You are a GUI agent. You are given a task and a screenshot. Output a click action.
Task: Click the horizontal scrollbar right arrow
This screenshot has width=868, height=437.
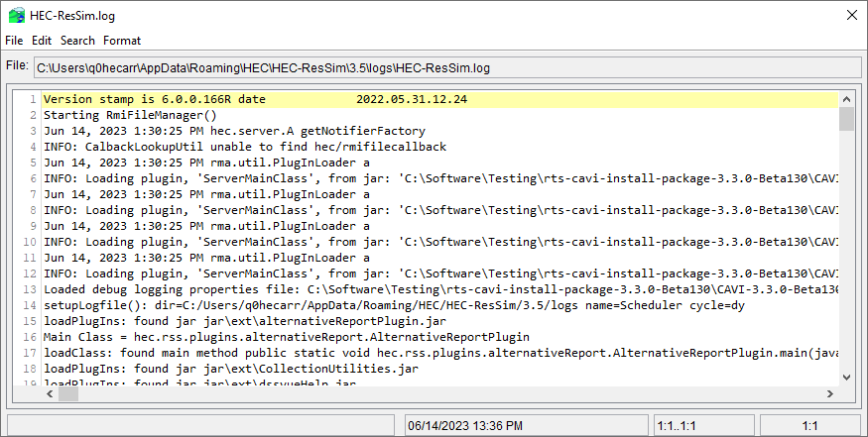pos(829,393)
